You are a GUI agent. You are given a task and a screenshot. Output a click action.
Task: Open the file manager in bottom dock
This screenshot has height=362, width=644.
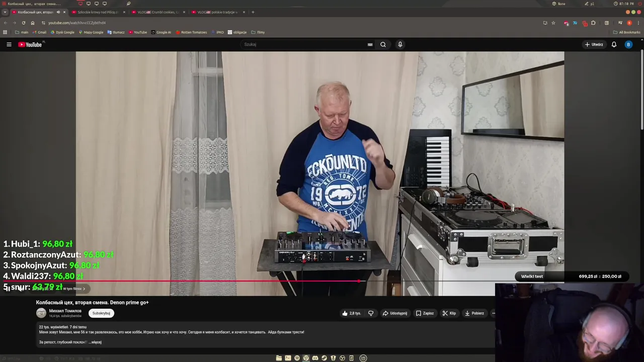pyautogui.click(x=279, y=358)
